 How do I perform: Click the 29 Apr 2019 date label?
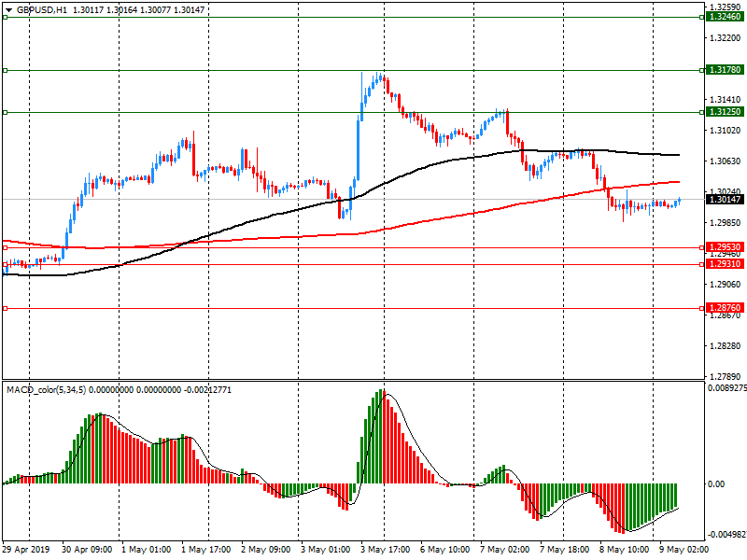tap(24, 550)
